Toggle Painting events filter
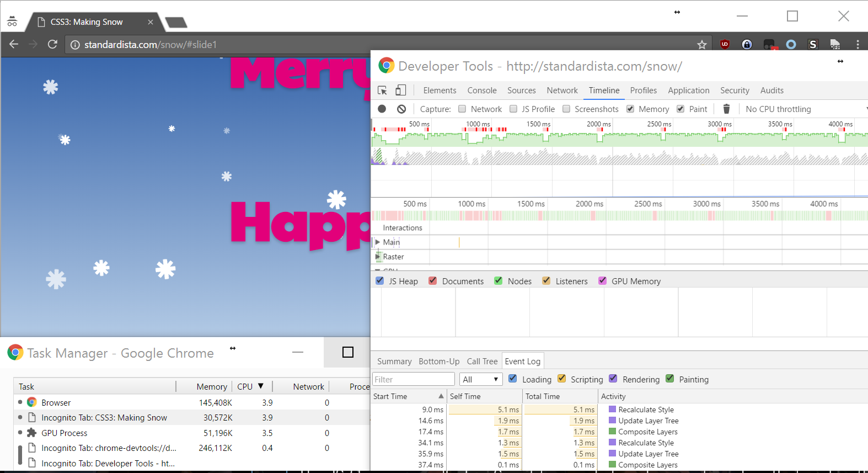 pos(670,379)
